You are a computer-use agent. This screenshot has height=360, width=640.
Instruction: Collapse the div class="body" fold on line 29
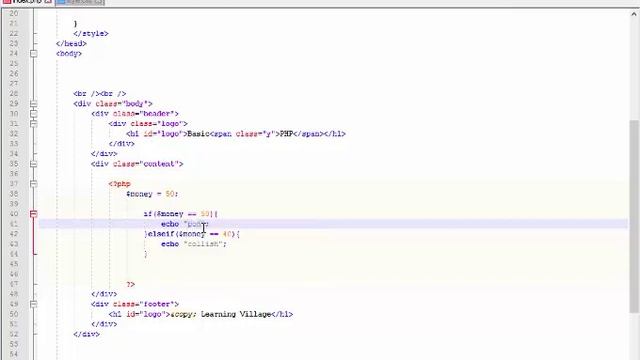[x=33, y=104]
